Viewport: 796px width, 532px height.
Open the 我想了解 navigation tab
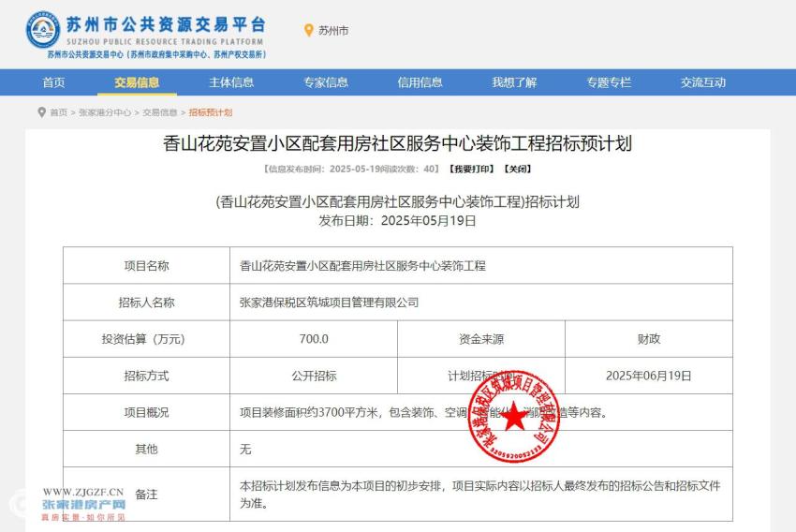click(x=514, y=82)
